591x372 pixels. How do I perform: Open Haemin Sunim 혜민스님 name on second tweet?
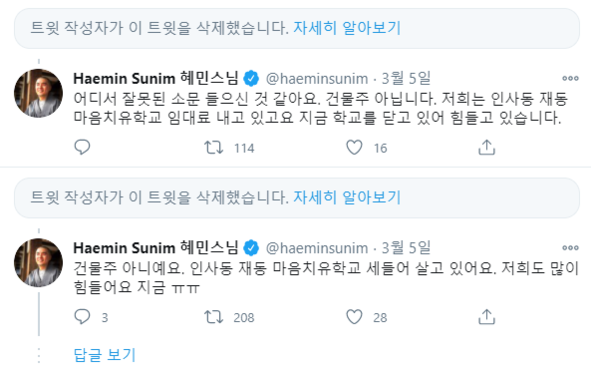(x=156, y=248)
